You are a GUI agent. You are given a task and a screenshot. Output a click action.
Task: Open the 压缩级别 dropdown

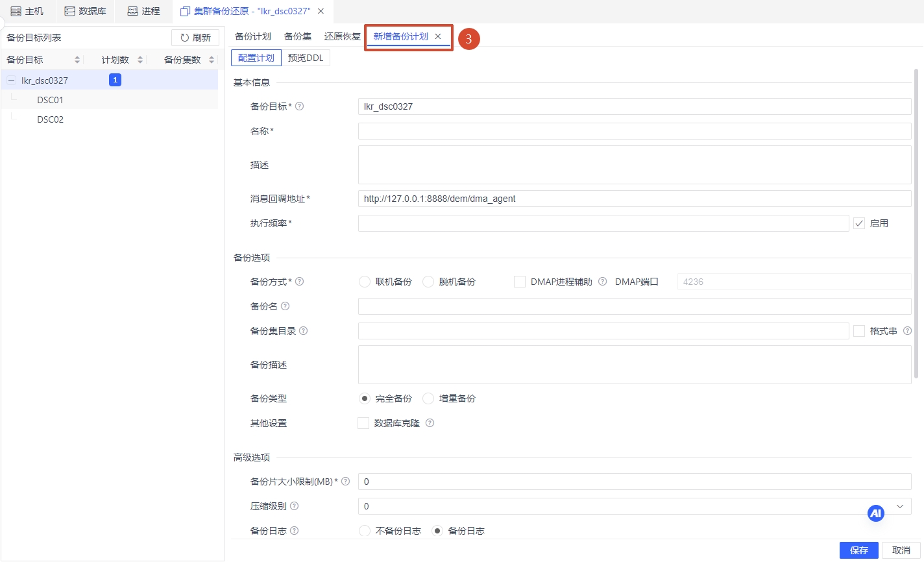point(635,506)
